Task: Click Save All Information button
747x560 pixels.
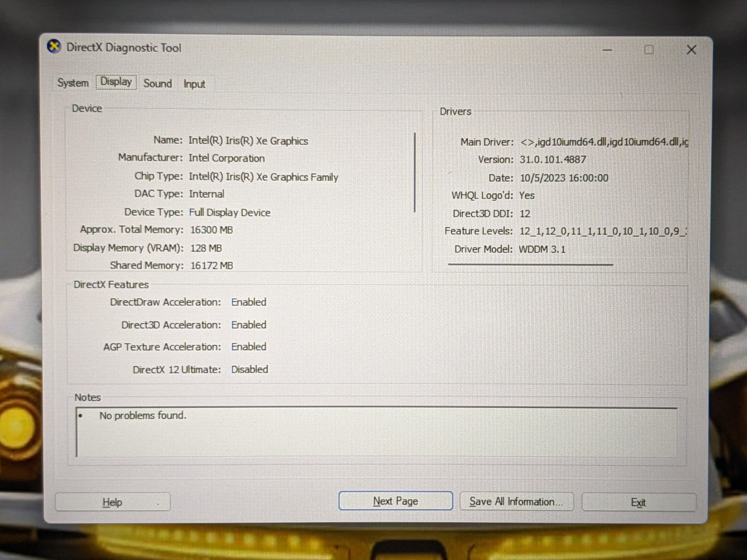Action: [516, 502]
